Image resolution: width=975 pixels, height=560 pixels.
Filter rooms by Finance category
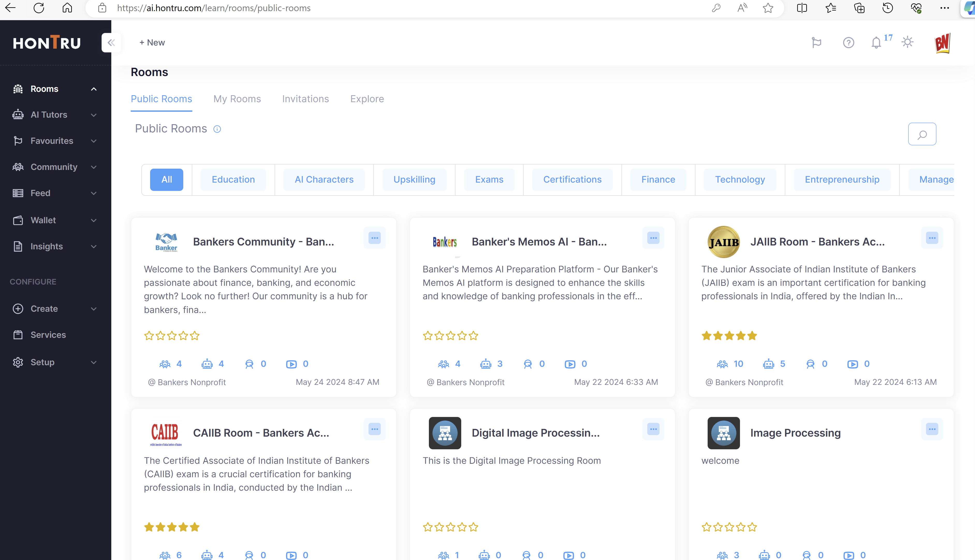point(658,180)
